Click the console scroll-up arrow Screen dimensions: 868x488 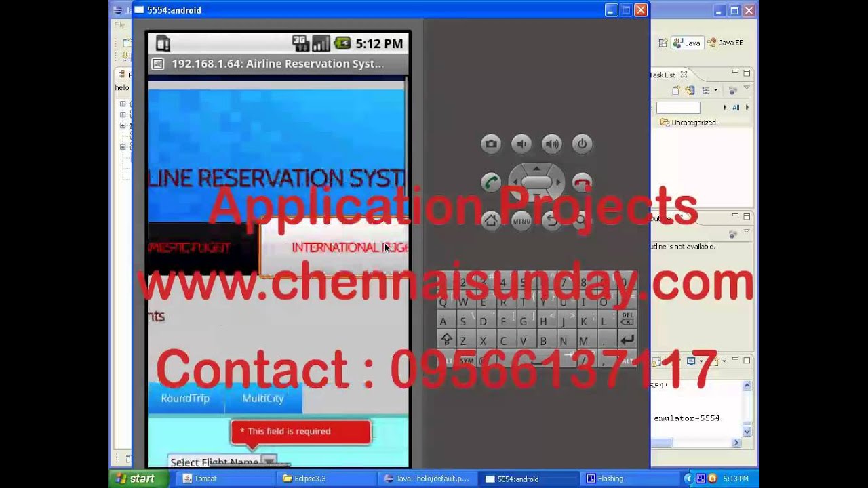coord(747,386)
